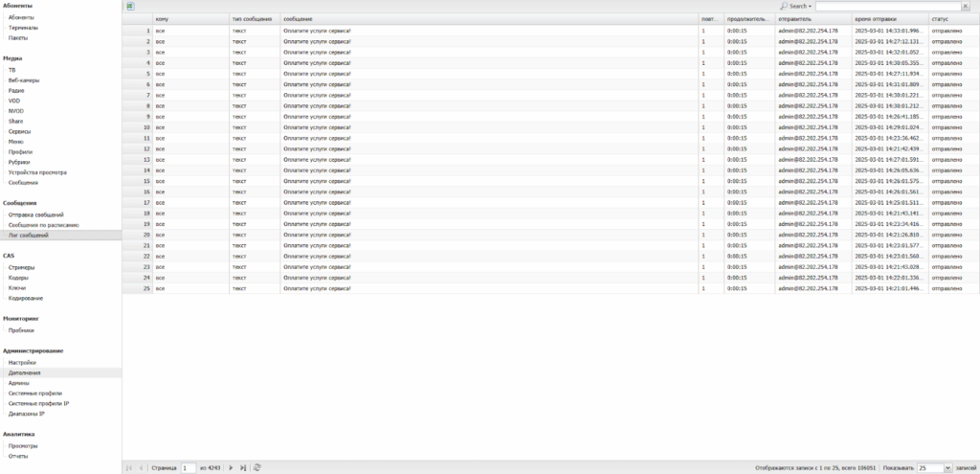Sort by время отправки column header

(x=876, y=18)
